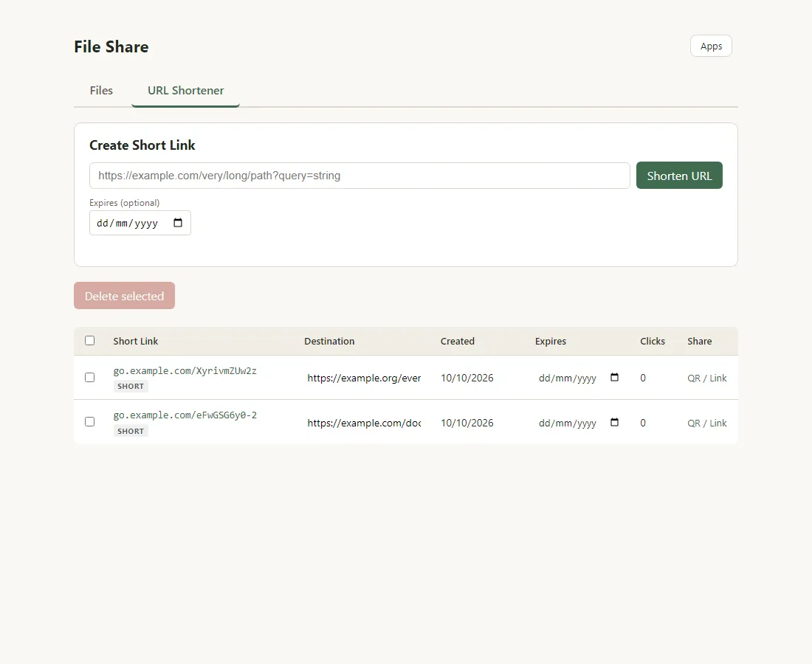Click created date 10/10/2026 in eFwGSG6y0-2 row
Viewport: 812px width, 664px height.
click(x=467, y=423)
